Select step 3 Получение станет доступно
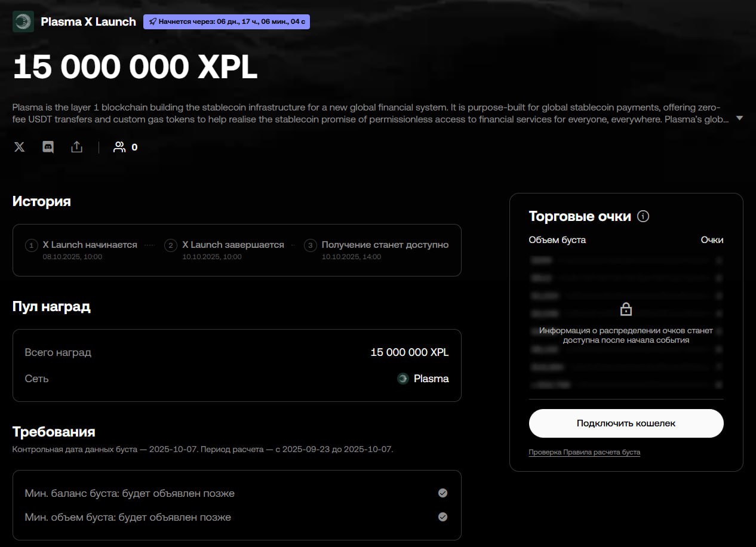This screenshot has width=756, height=547. (x=385, y=245)
